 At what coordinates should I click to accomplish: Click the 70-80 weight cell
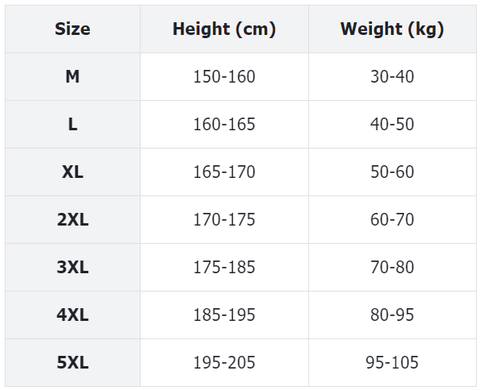[x=392, y=267]
